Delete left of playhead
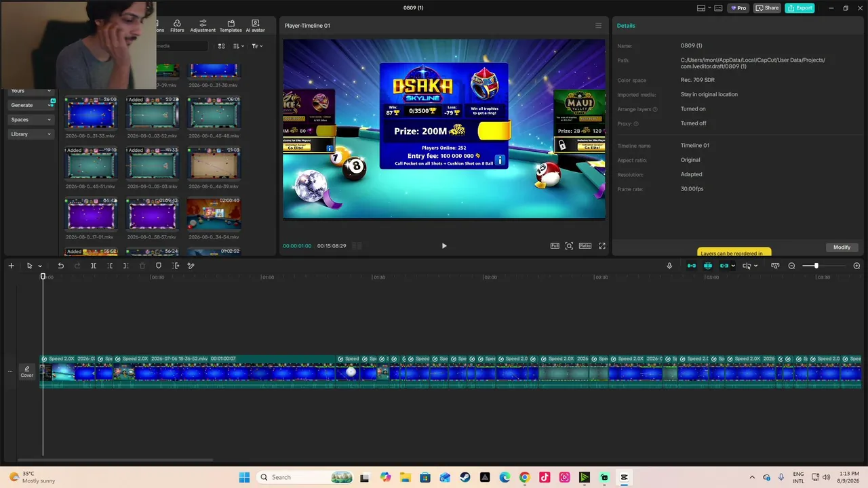 [x=110, y=266]
